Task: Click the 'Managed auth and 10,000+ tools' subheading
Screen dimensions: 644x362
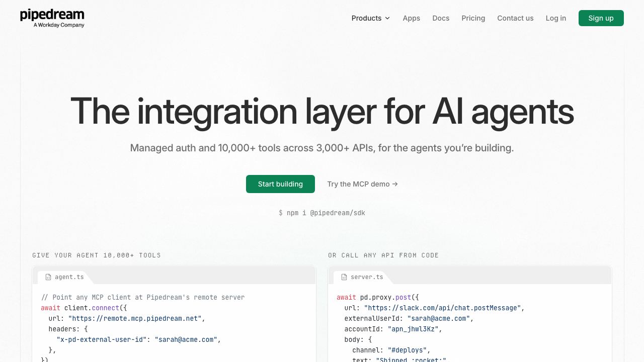Action: click(x=322, y=148)
